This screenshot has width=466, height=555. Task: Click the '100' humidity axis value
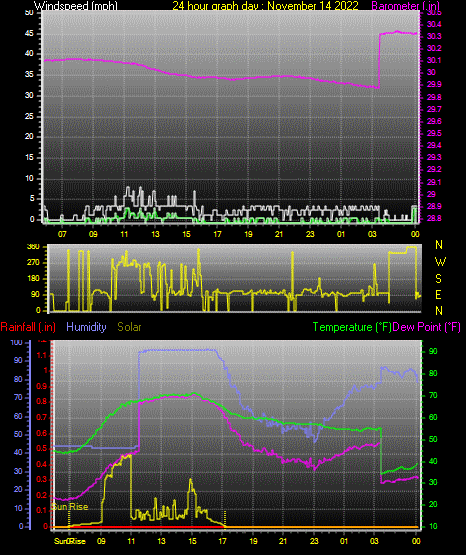17,342
